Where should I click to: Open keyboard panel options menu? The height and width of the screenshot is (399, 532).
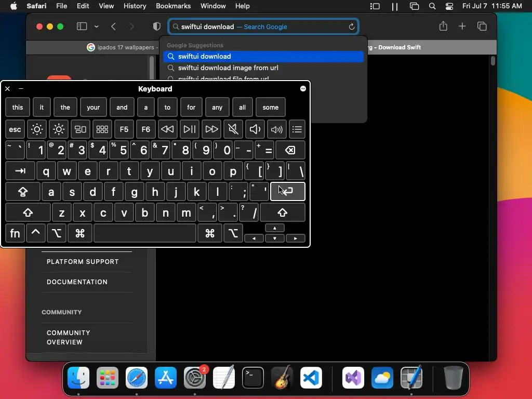pos(303,88)
